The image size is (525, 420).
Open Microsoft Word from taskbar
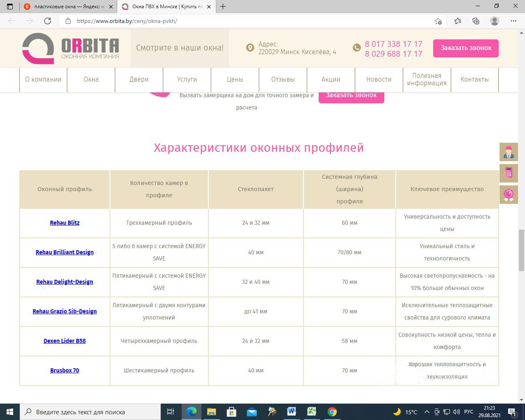click(x=292, y=411)
